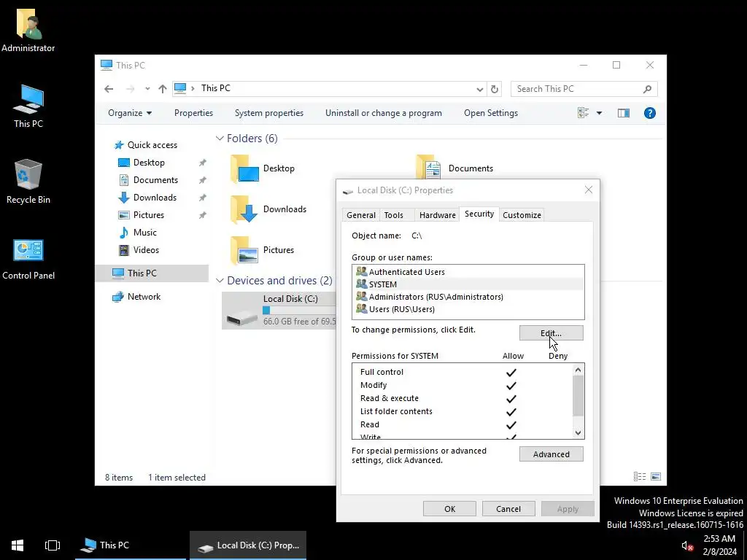The image size is (747, 560).
Task: Select This PC in the navigation pane
Action: point(152,273)
